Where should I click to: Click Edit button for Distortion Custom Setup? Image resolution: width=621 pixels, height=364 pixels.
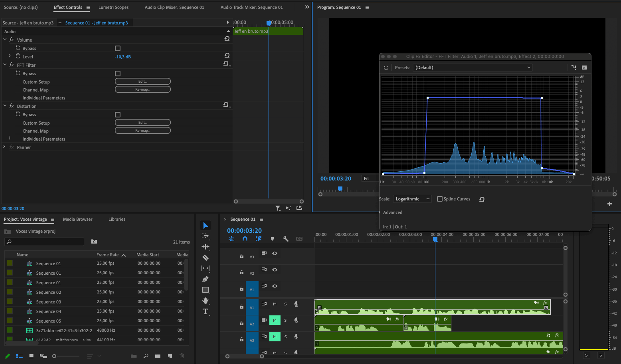[143, 122]
